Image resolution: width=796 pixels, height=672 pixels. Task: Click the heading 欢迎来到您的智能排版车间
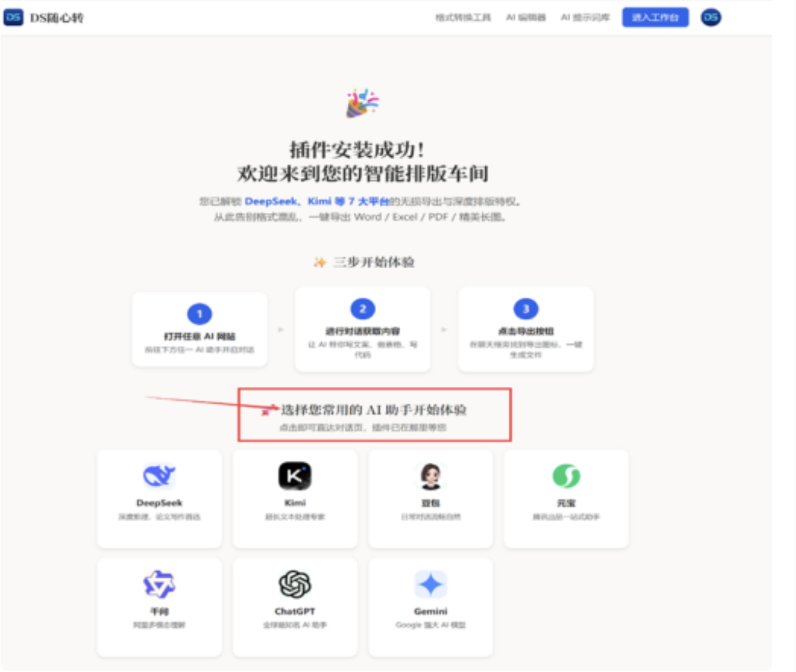tap(363, 173)
